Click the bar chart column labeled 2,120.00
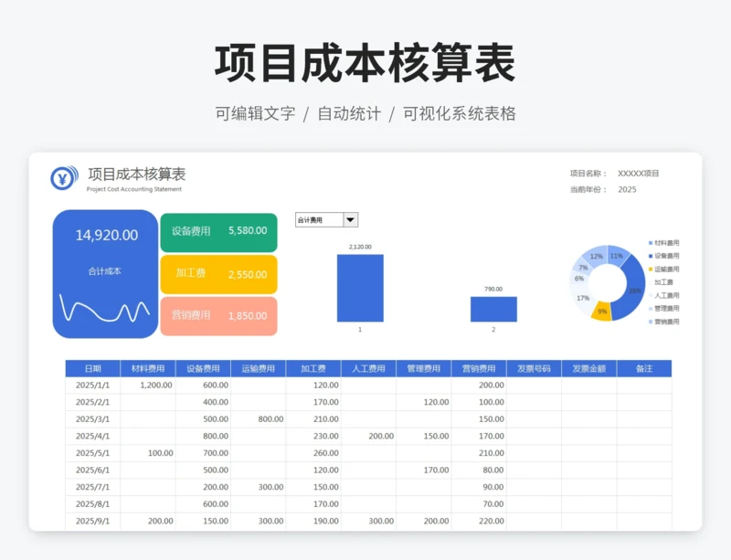This screenshot has width=731, height=560. [x=360, y=288]
